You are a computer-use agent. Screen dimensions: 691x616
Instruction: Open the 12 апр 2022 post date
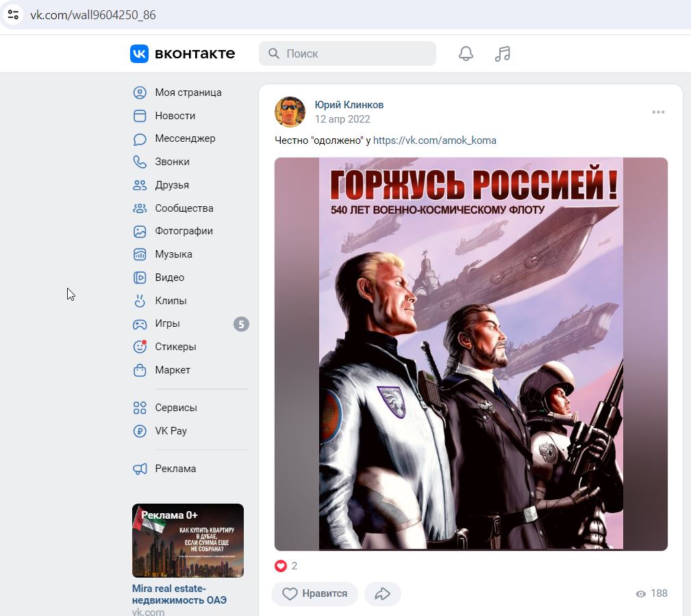coord(342,119)
